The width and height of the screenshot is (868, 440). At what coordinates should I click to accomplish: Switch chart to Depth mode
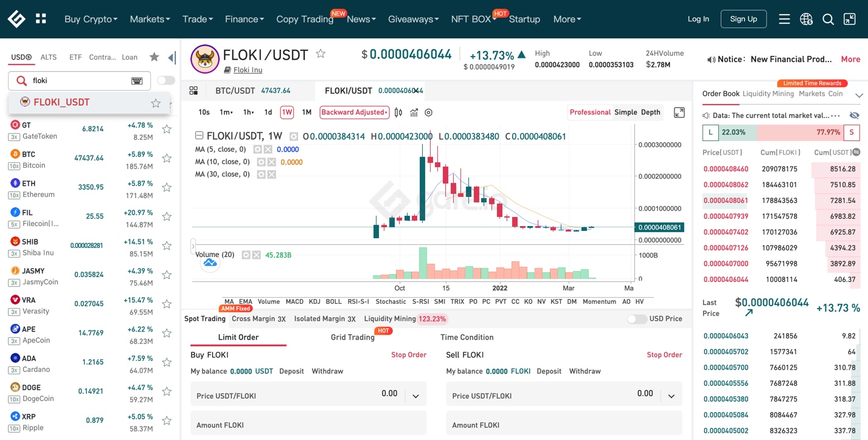[x=651, y=112]
